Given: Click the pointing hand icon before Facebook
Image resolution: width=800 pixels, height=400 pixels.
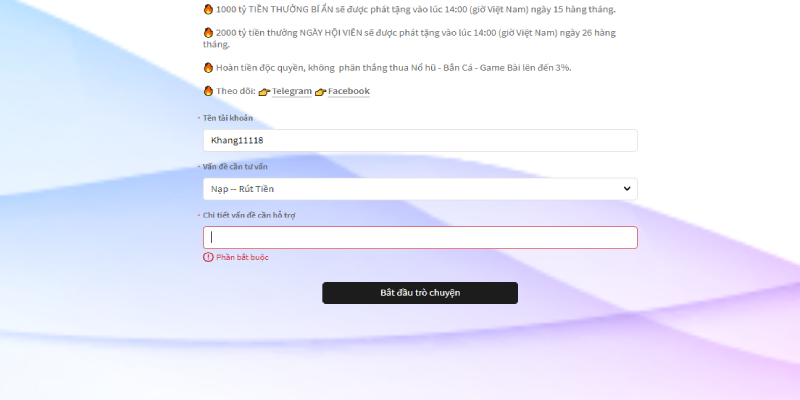Looking at the screenshot, I should coord(320,92).
